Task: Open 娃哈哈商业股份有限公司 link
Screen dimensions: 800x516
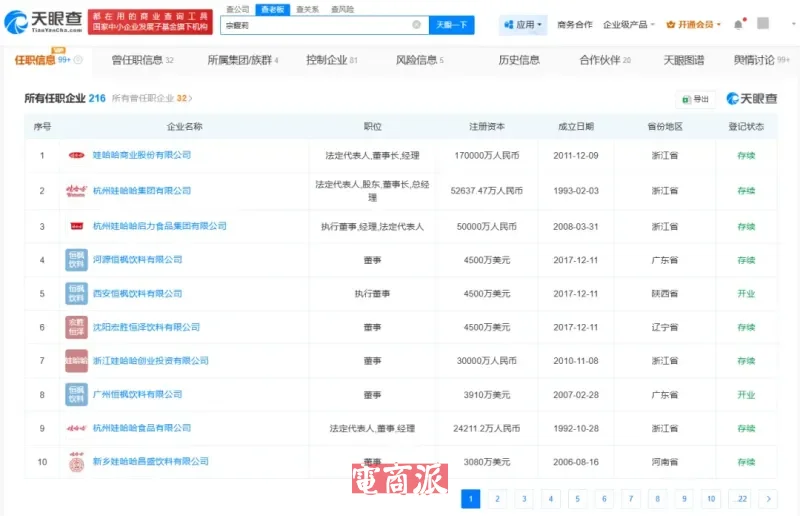Action: [x=142, y=155]
